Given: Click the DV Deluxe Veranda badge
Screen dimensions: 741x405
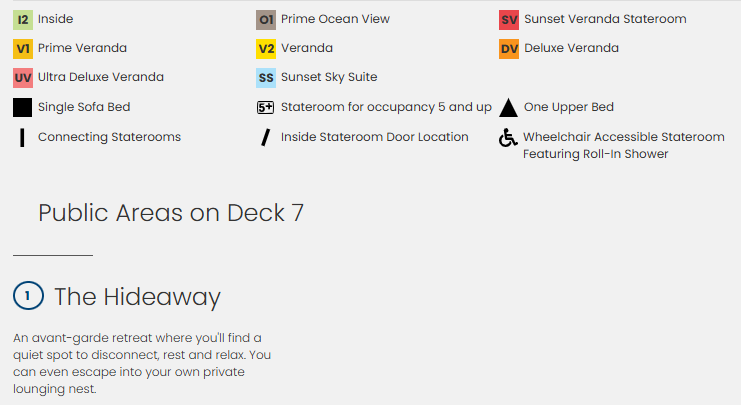Looking at the screenshot, I should (x=509, y=48).
